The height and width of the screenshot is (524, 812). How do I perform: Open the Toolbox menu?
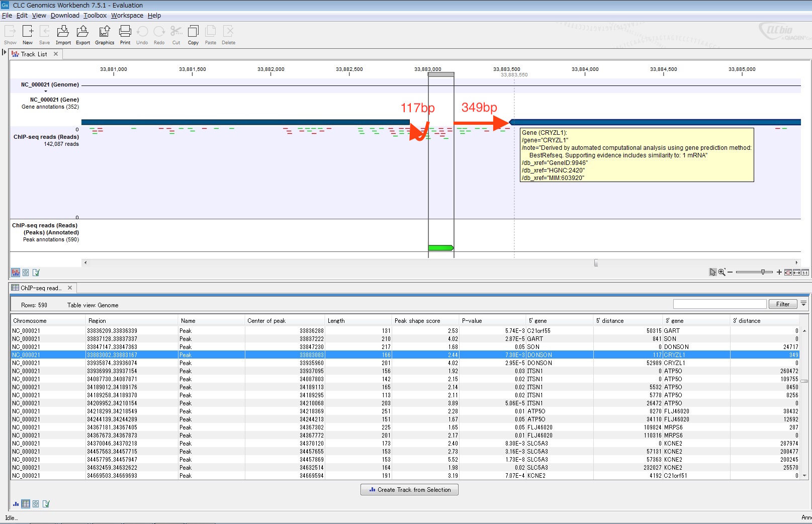click(x=95, y=15)
